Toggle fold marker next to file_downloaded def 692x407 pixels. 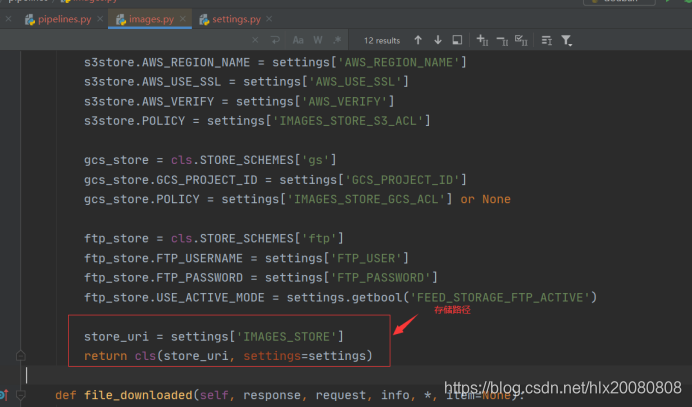click(x=20, y=395)
